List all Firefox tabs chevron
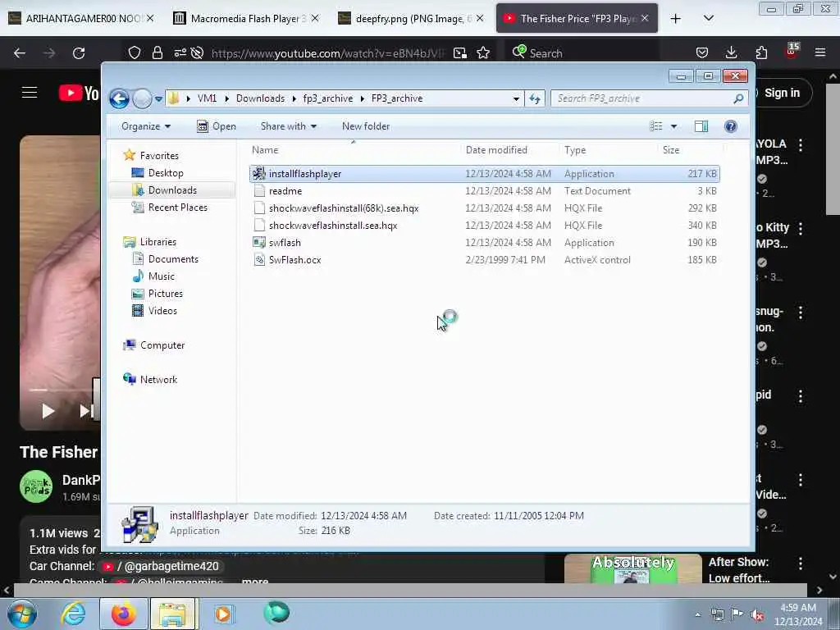 (708, 18)
